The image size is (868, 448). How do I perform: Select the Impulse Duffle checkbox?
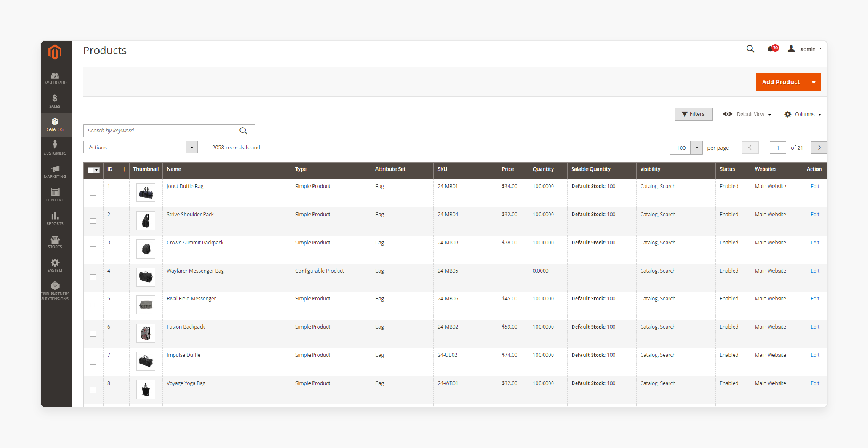coord(93,361)
